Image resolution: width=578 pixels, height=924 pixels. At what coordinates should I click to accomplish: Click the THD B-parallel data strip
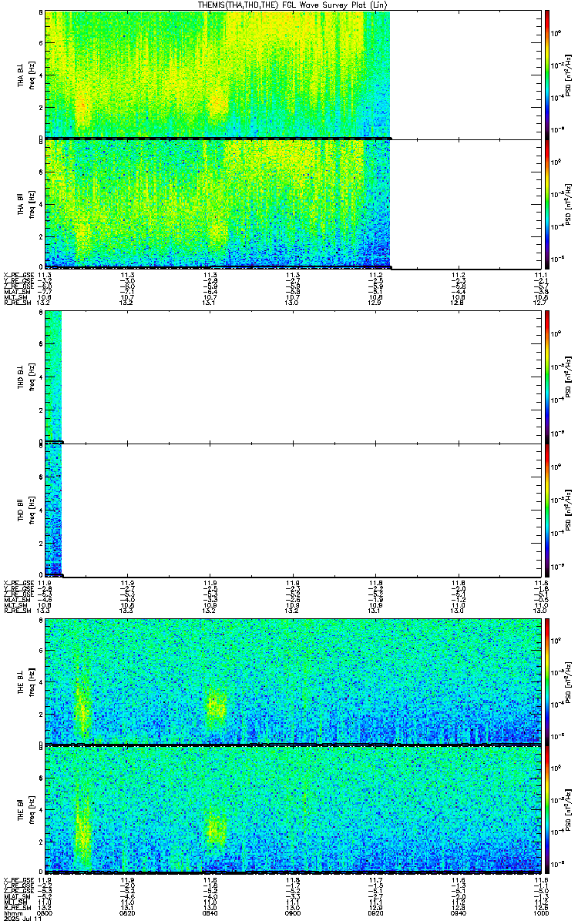[53, 509]
